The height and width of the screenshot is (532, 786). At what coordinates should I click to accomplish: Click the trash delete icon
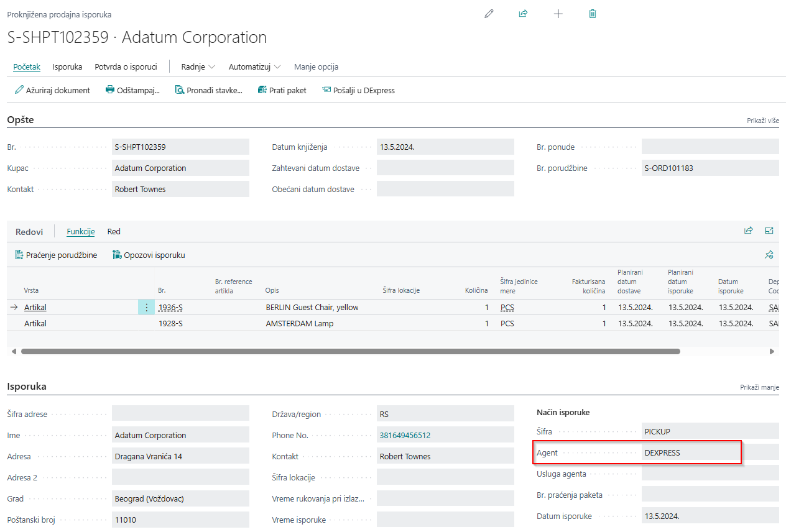pyautogui.click(x=593, y=14)
